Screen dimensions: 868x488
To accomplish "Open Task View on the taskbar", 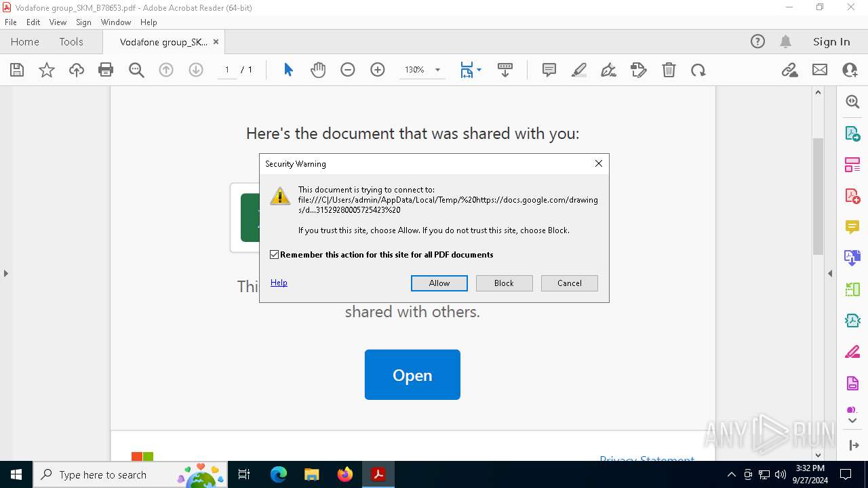I will (245, 474).
